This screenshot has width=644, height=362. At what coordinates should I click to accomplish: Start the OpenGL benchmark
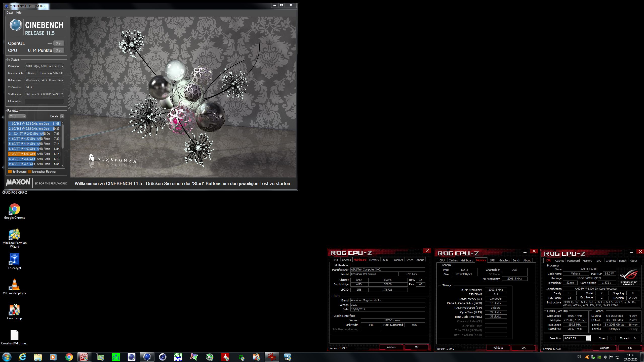[x=59, y=43]
